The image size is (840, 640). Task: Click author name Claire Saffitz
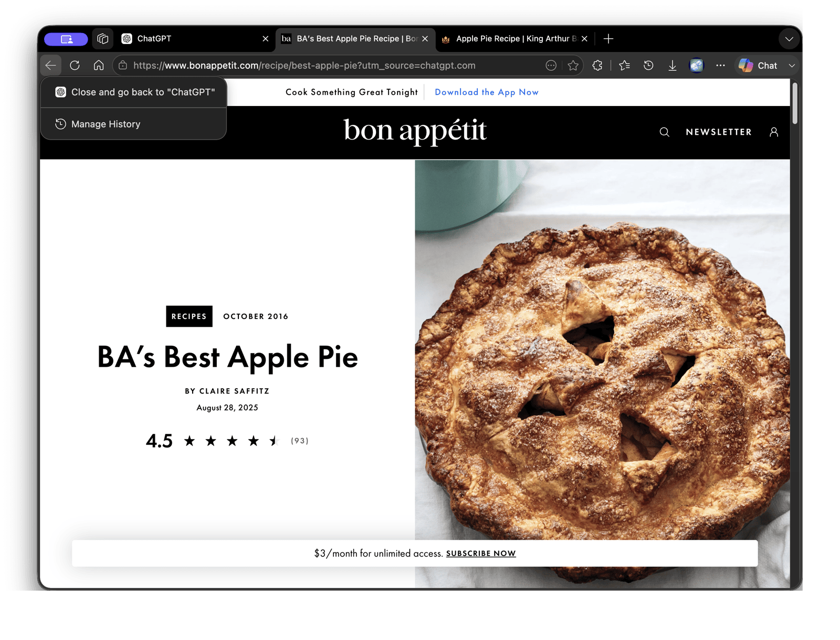(x=234, y=391)
